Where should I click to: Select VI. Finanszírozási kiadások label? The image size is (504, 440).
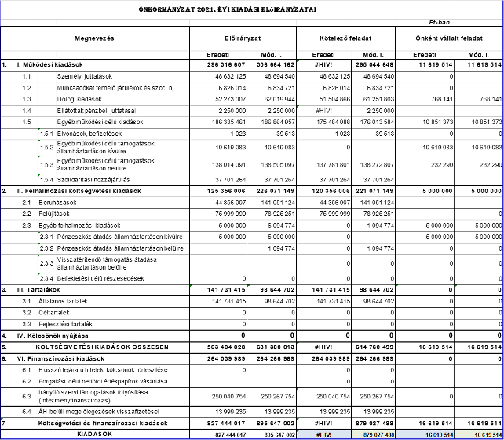(x=60, y=358)
